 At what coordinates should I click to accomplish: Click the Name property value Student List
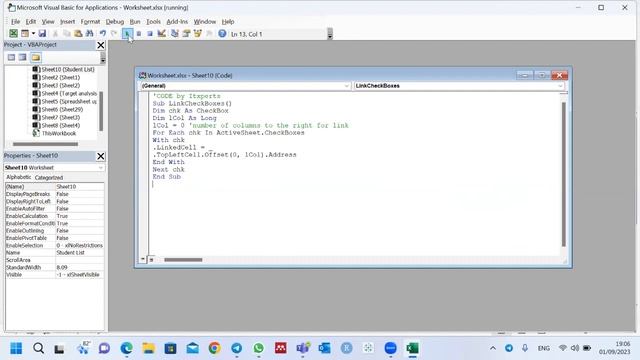coord(80,253)
